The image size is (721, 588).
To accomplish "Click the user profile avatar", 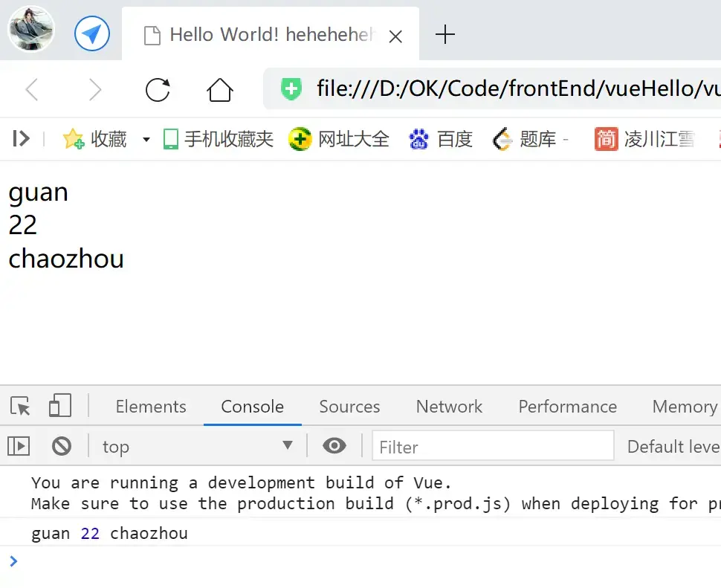I will click(x=30, y=30).
